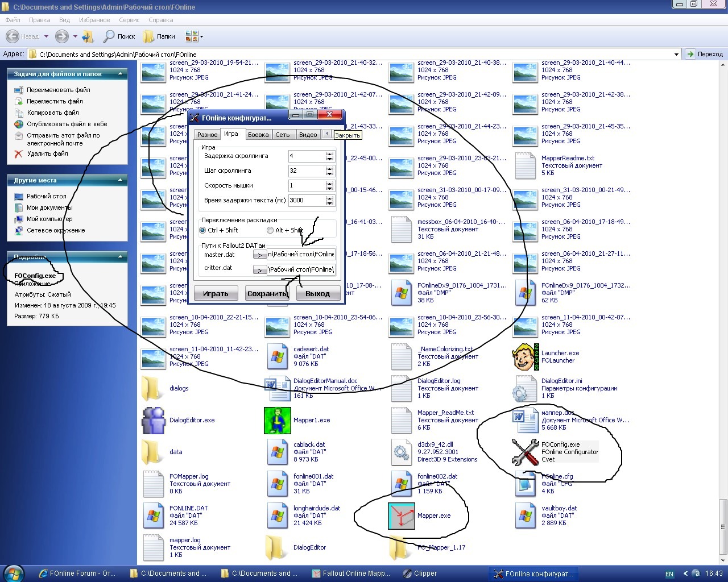The image size is (728, 582).
Task: Select the longhairdude.dat file icon
Action: click(278, 516)
